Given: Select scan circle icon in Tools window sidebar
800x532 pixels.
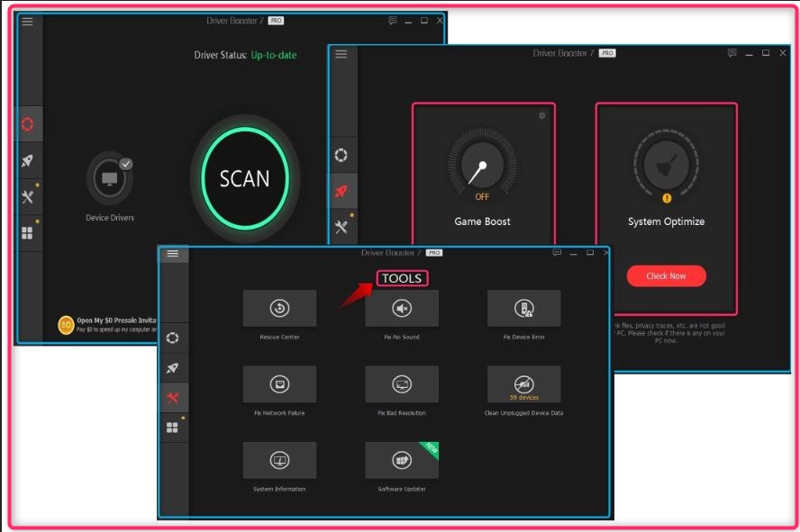Looking at the screenshot, I should 172,338.
